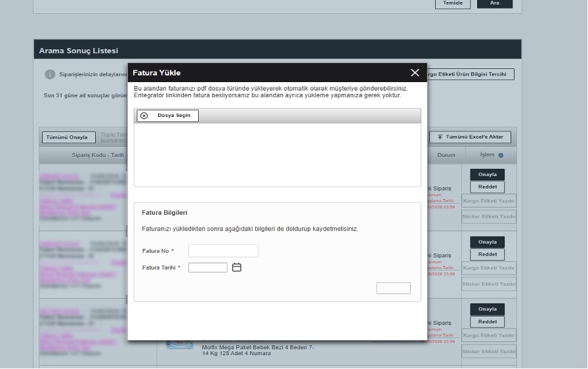
Task: Click the Molfix Mega Paket product thumbnail
Action: tap(180, 345)
